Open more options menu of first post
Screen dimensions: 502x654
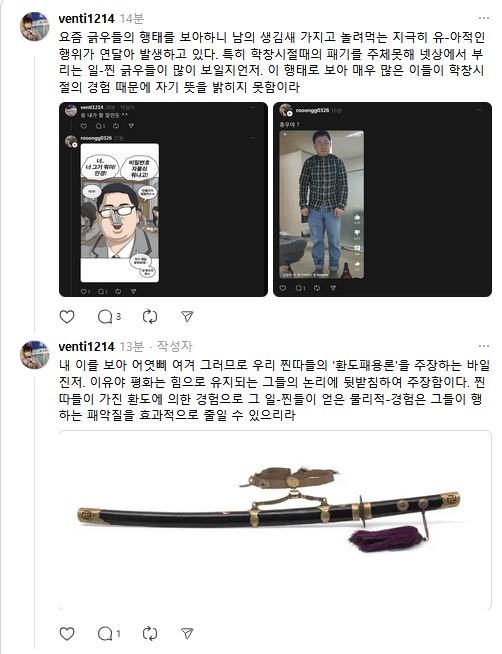pyautogui.click(x=484, y=18)
